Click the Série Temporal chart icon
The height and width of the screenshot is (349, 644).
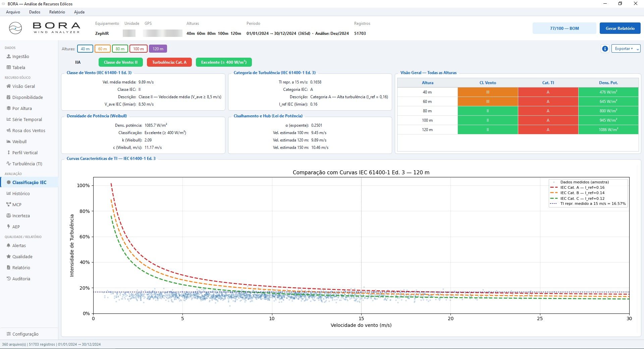[x=9, y=119]
